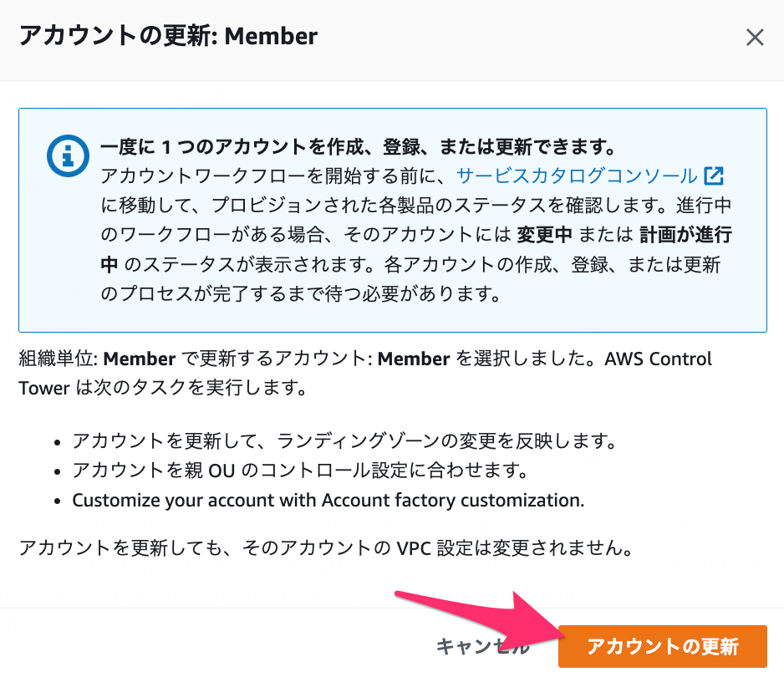Click the bold heading 一度に1つのアカウントを作成
Viewport: 784px width, 677px height.
pos(358,147)
